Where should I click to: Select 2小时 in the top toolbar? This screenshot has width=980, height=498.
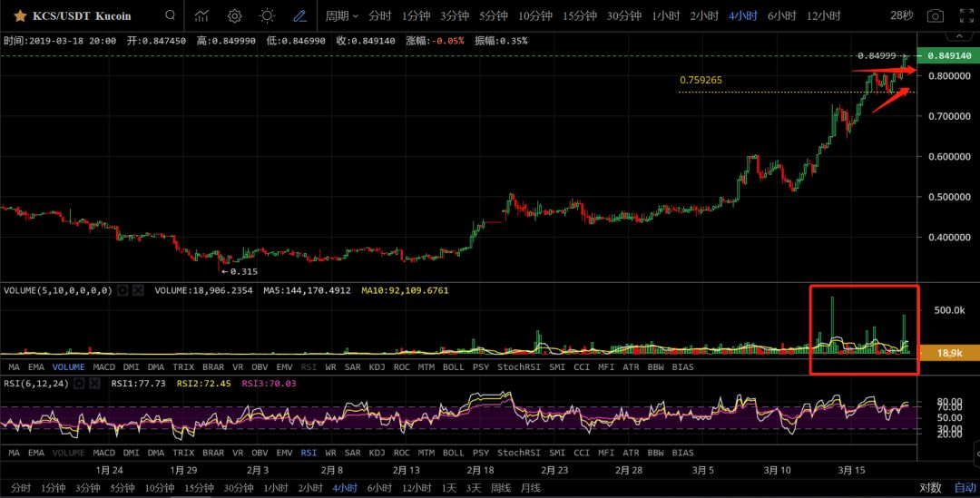pyautogui.click(x=704, y=15)
